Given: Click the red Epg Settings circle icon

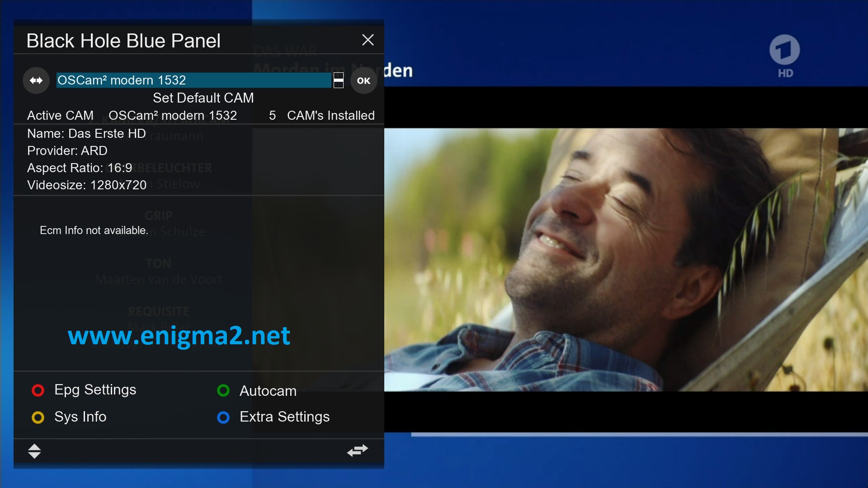Looking at the screenshot, I should click(x=38, y=390).
